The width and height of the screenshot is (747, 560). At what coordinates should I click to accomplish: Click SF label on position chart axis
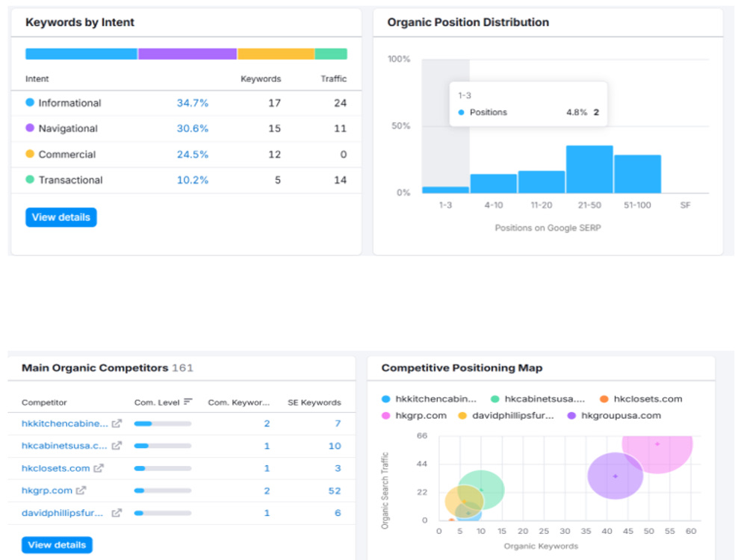[685, 205]
